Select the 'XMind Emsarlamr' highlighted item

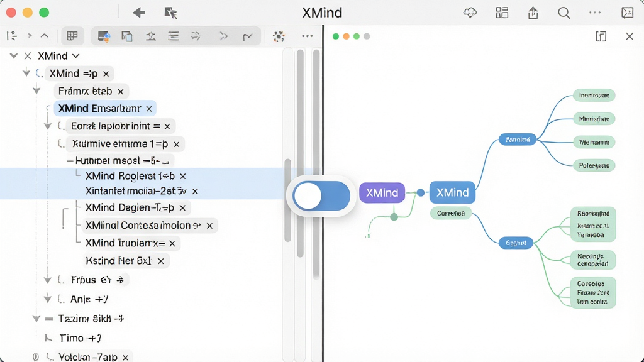click(105, 108)
